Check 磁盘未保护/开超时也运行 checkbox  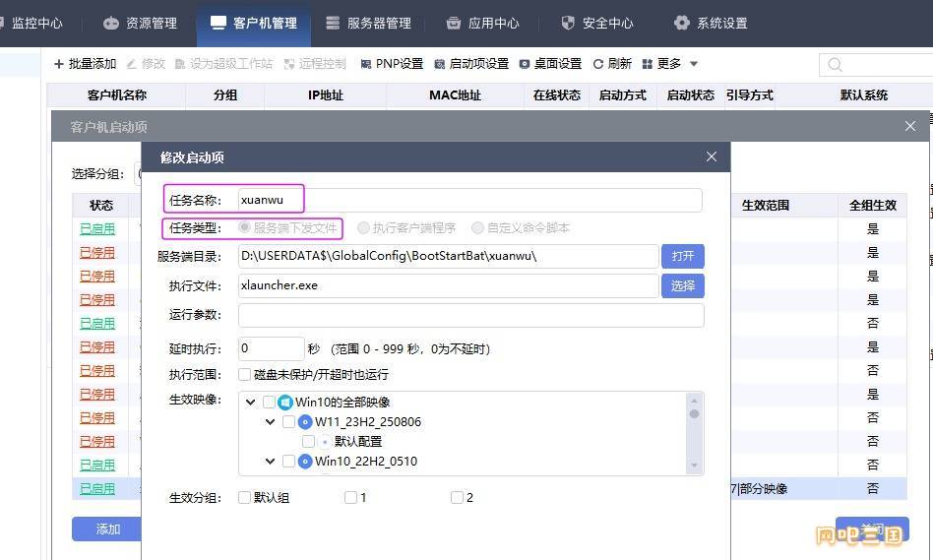pyautogui.click(x=244, y=374)
